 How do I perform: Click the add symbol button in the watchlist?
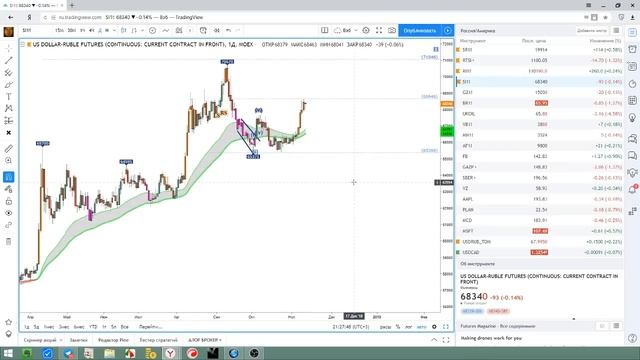pyautogui.click(x=592, y=31)
